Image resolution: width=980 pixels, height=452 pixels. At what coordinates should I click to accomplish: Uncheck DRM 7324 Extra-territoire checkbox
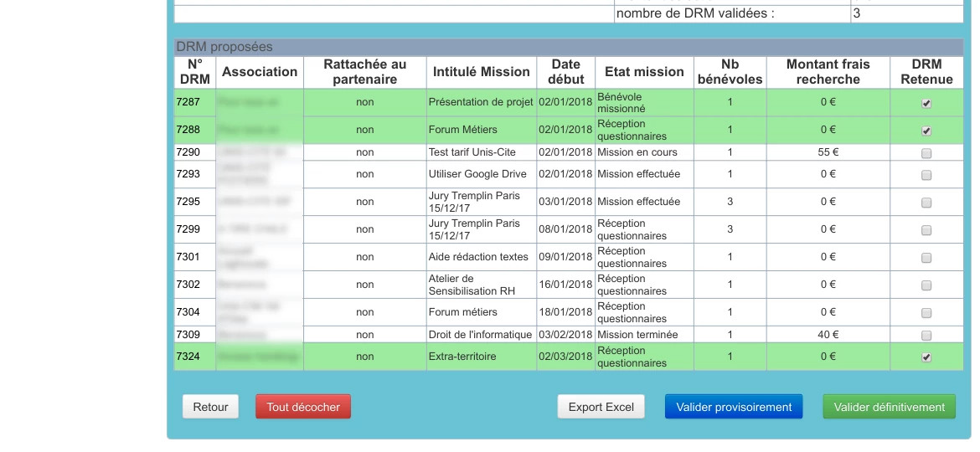pyautogui.click(x=926, y=357)
